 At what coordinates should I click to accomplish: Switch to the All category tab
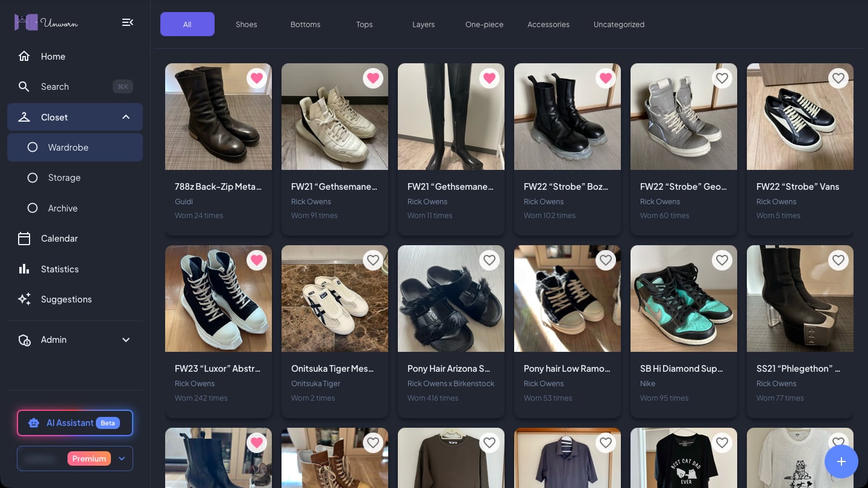pyautogui.click(x=187, y=24)
